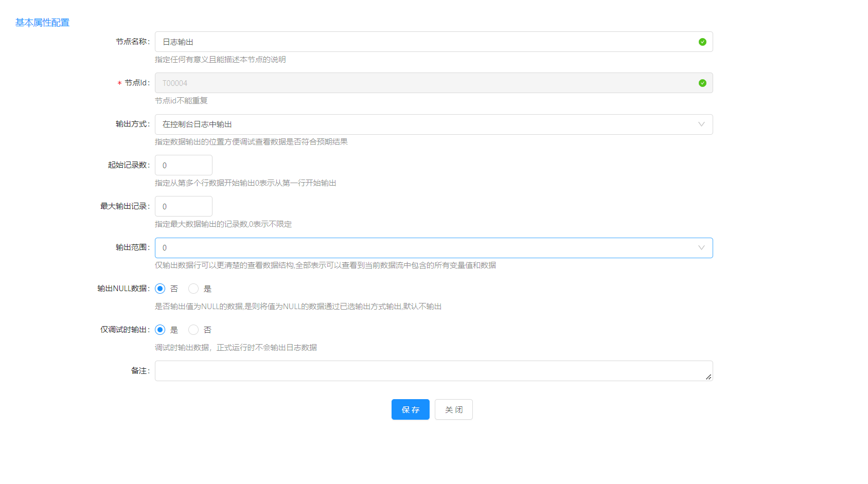
Task: Click inside the 备注 textarea
Action: 432,371
